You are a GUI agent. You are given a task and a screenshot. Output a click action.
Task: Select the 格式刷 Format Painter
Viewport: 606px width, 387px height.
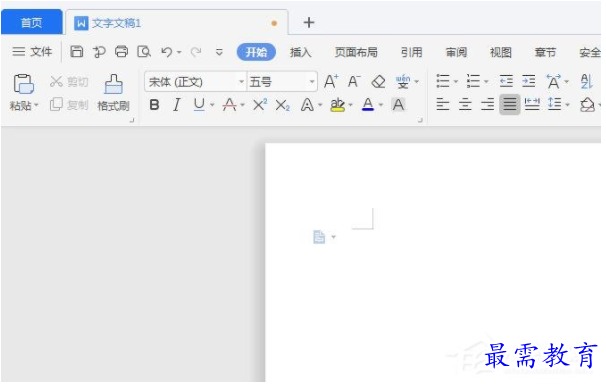pos(113,93)
